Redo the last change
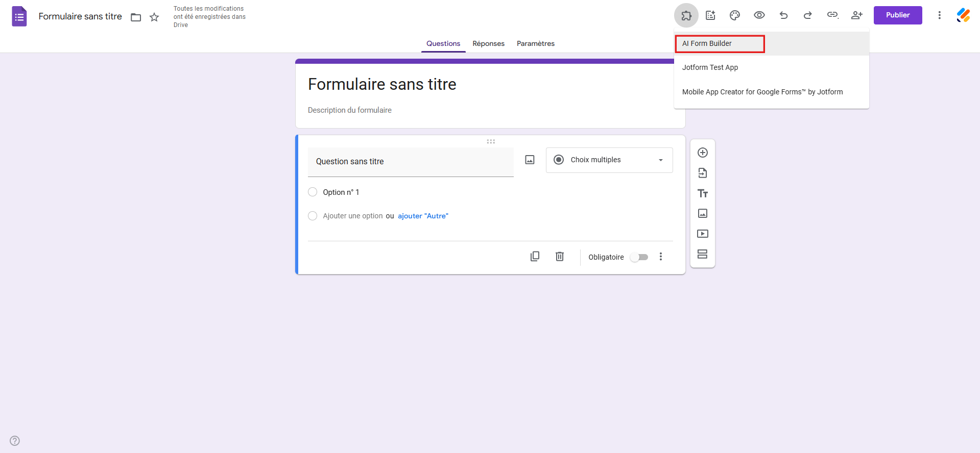The height and width of the screenshot is (453, 980). (808, 15)
